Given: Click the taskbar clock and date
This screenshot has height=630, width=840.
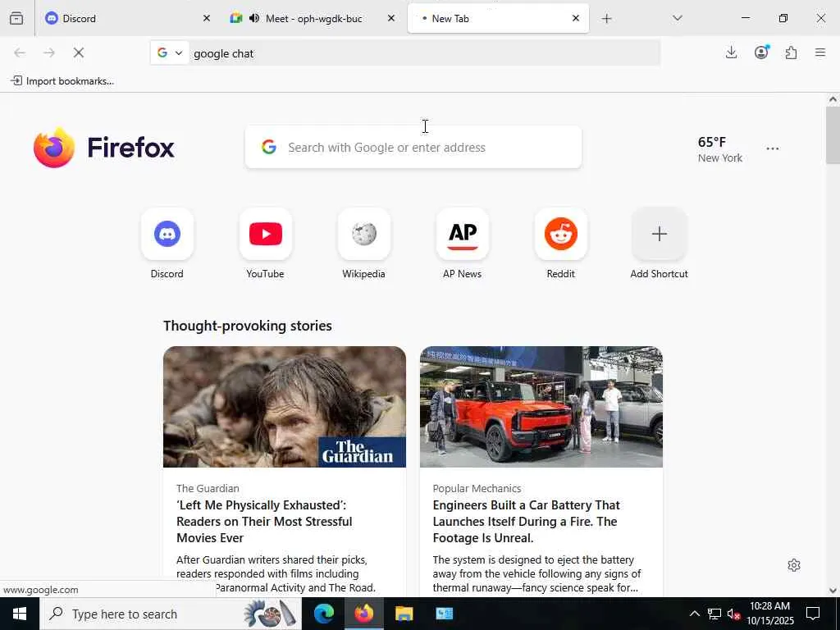Looking at the screenshot, I should click(x=769, y=614).
